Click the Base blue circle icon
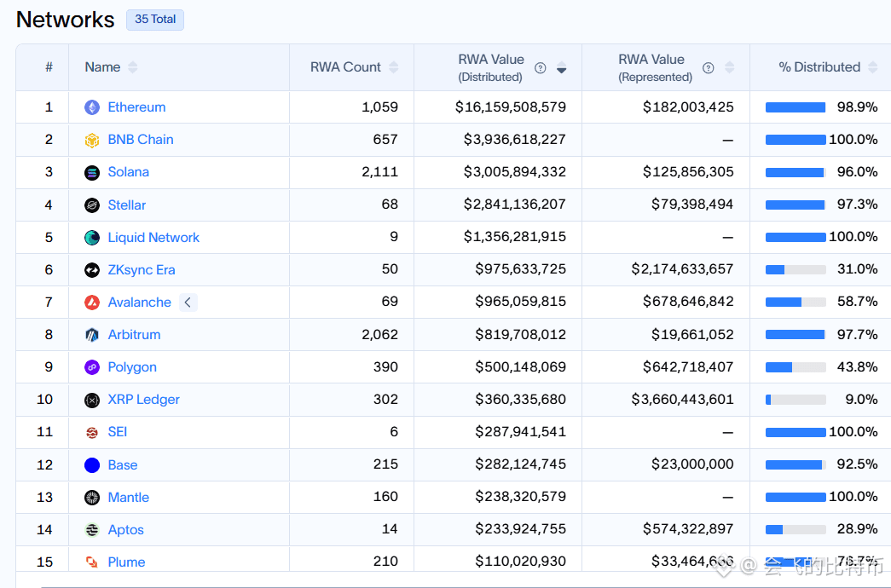Screen dimensions: 891x588 click(92, 464)
